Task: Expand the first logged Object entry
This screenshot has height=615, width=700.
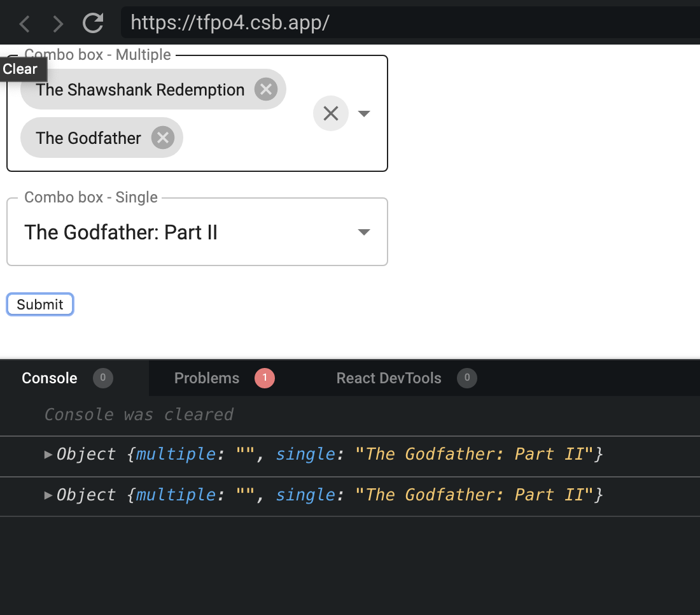Action: (48, 454)
